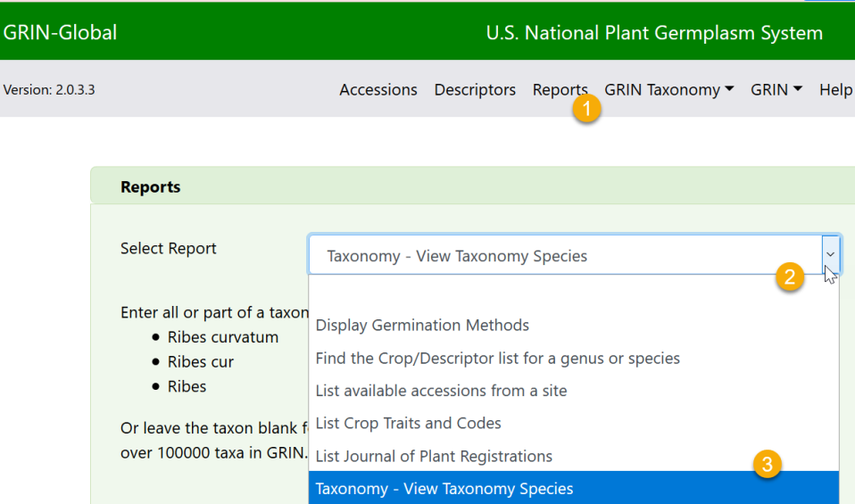Click the Select Report dropdown arrow
855x504 pixels.
[x=831, y=254]
